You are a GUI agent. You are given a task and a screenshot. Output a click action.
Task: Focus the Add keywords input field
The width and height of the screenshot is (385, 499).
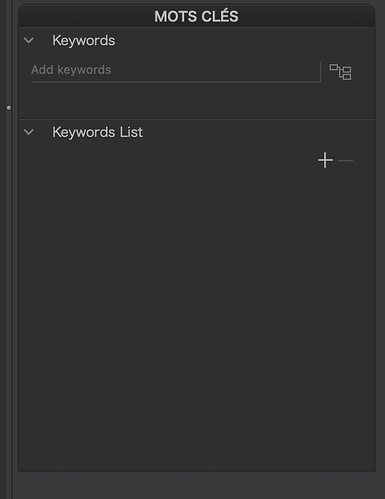tap(175, 71)
